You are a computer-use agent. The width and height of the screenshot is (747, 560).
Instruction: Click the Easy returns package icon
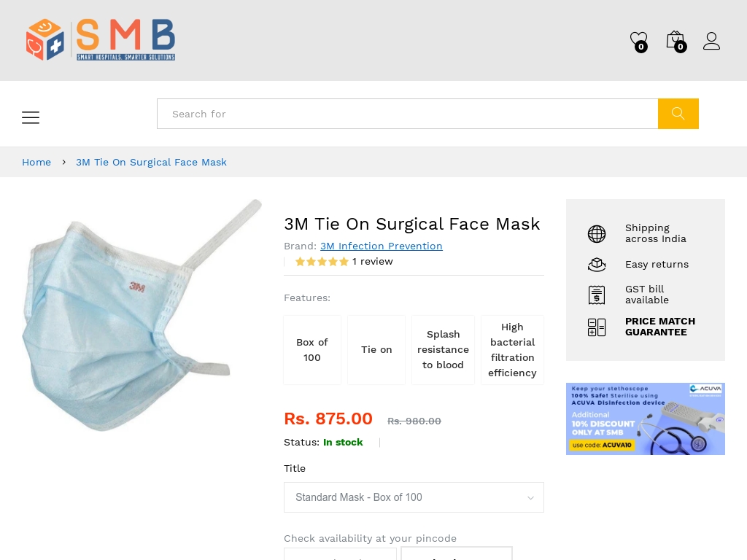coord(597,264)
